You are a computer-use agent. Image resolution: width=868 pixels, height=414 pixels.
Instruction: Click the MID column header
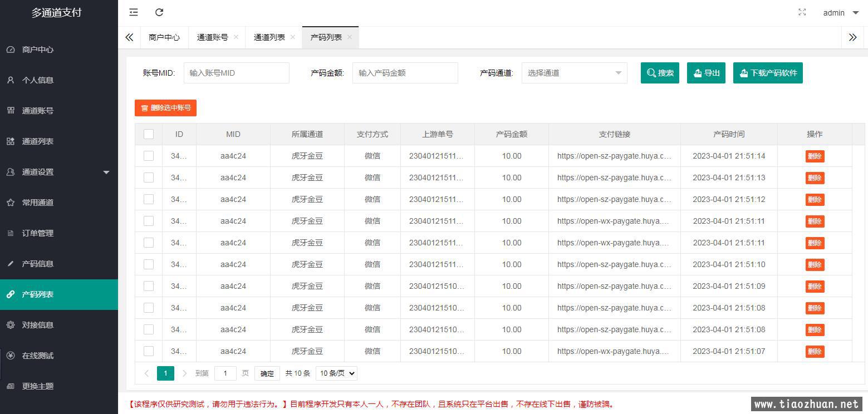233,134
